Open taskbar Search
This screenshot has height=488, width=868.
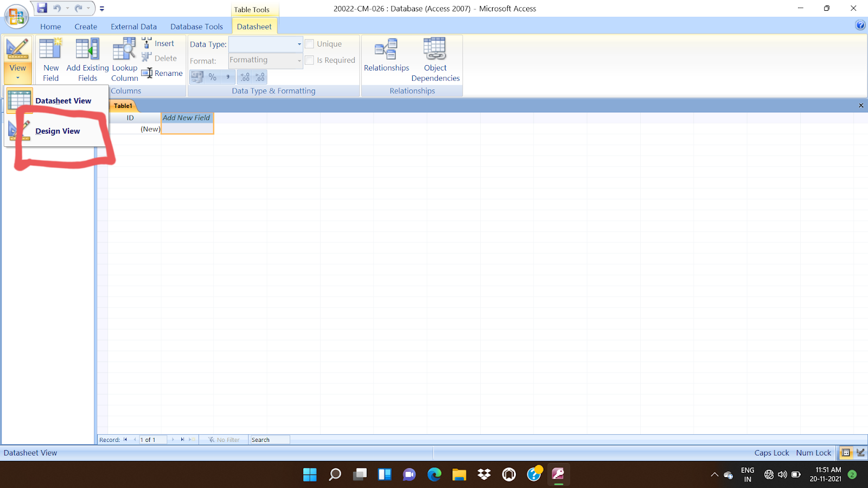point(335,474)
